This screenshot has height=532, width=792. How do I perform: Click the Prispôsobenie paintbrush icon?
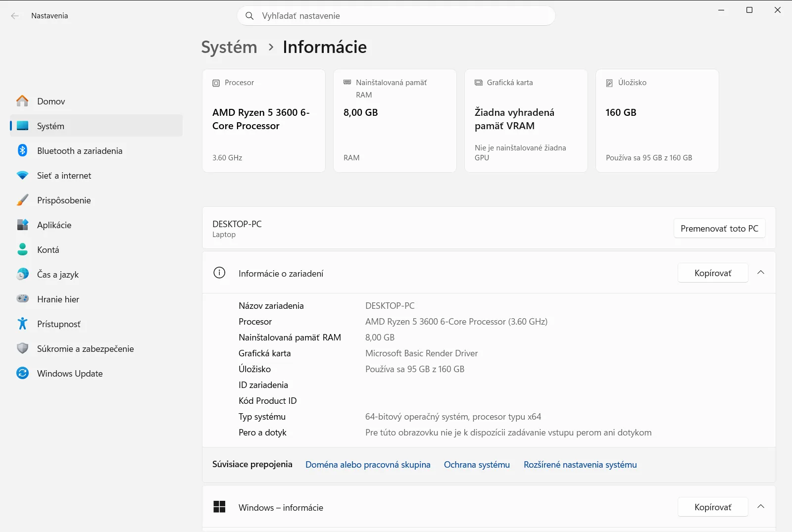pos(22,200)
